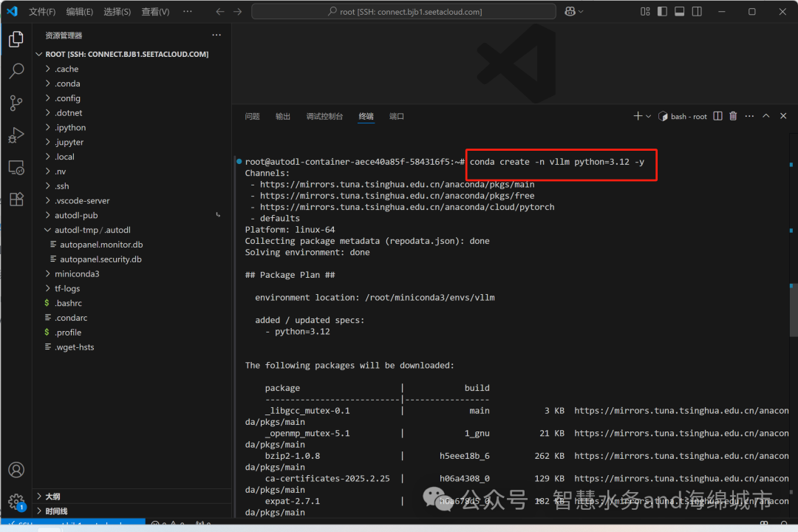Open terminal panel more actions menu
Viewport: 798px width, 532px height.
point(749,116)
